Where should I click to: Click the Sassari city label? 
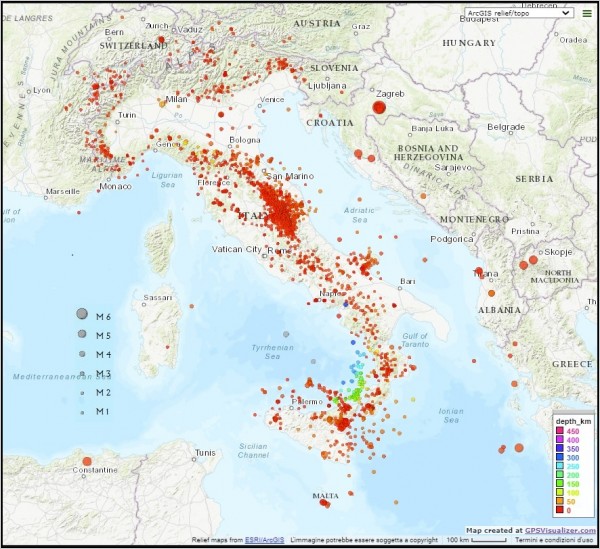pyautogui.click(x=158, y=297)
